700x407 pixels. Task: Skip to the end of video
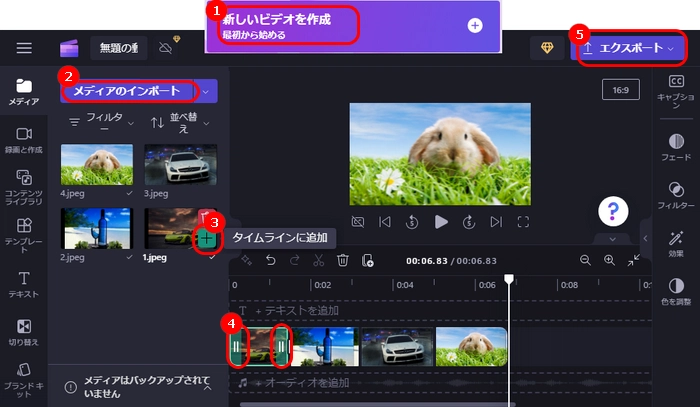pyautogui.click(x=496, y=222)
